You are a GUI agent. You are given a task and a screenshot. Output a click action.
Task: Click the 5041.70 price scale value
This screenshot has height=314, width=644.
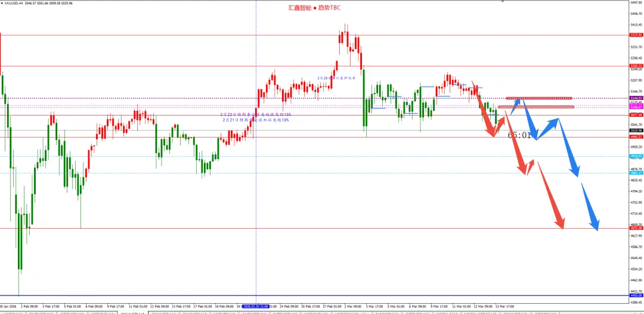click(x=637, y=125)
